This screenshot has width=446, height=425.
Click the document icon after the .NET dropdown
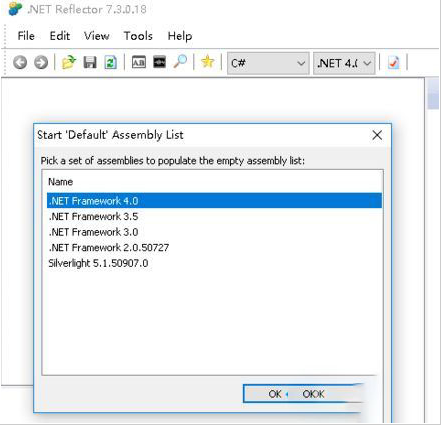click(x=394, y=62)
